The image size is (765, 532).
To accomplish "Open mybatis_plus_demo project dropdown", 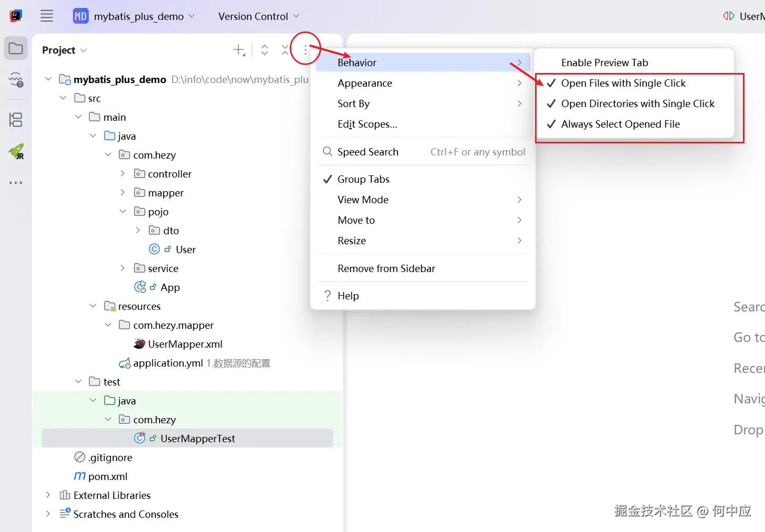I will 134,16.
